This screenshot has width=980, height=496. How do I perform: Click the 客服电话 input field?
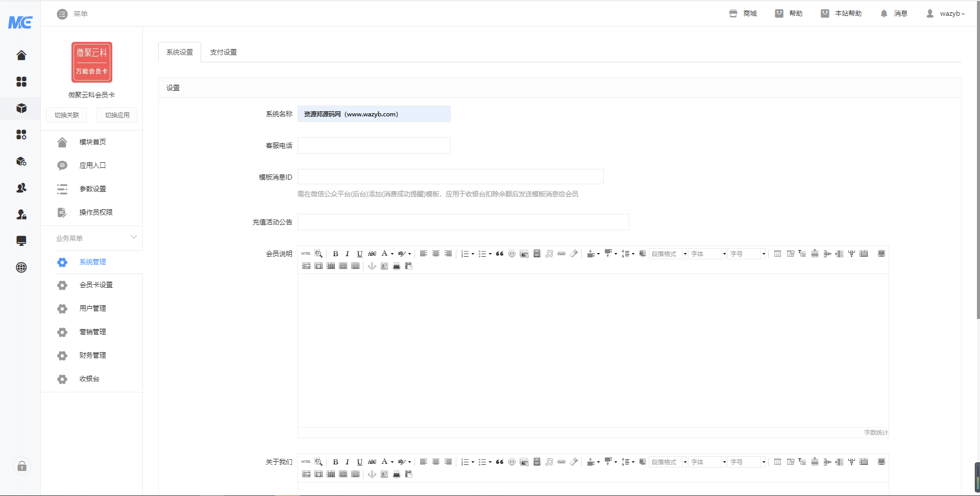pyautogui.click(x=374, y=145)
